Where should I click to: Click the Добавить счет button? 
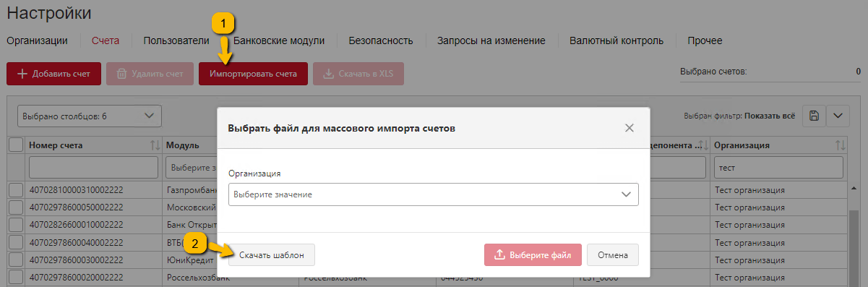click(53, 74)
